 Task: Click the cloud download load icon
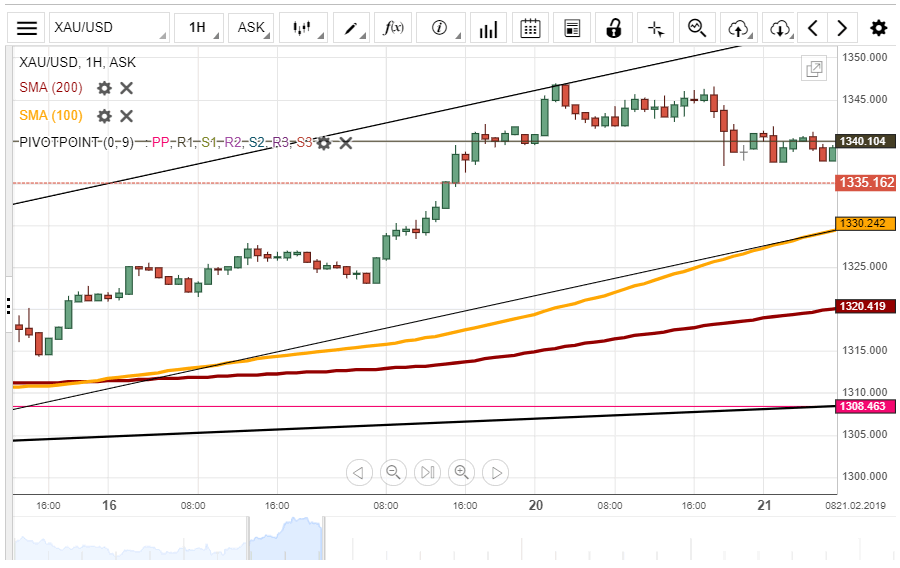[781, 28]
